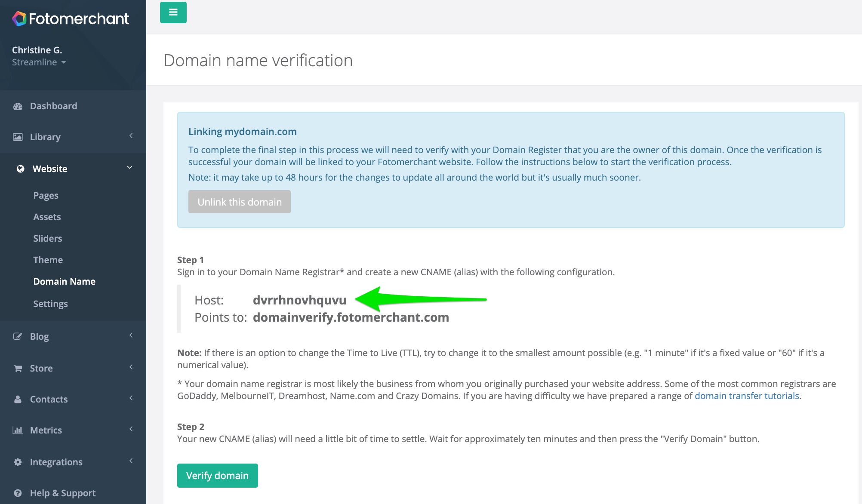The height and width of the screenshot is (504, 862).
Task: Click the Fotomerchant brand name
Action: (79, 18)
